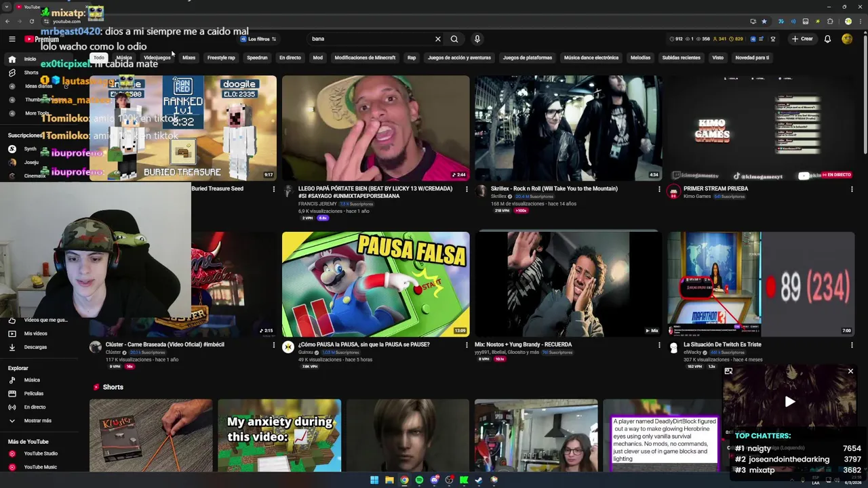Image resolution: width=868 pixels, height=488 pixels.
Task: Open the FRANCIS JEREMY channel link
Action: pyautogui.click(x=317, y=203)
